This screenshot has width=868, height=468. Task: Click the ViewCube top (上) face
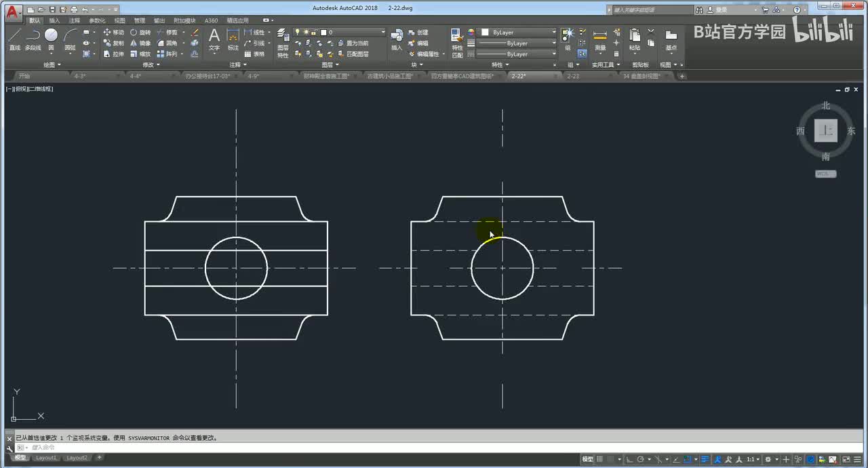(x=825, y=131)
